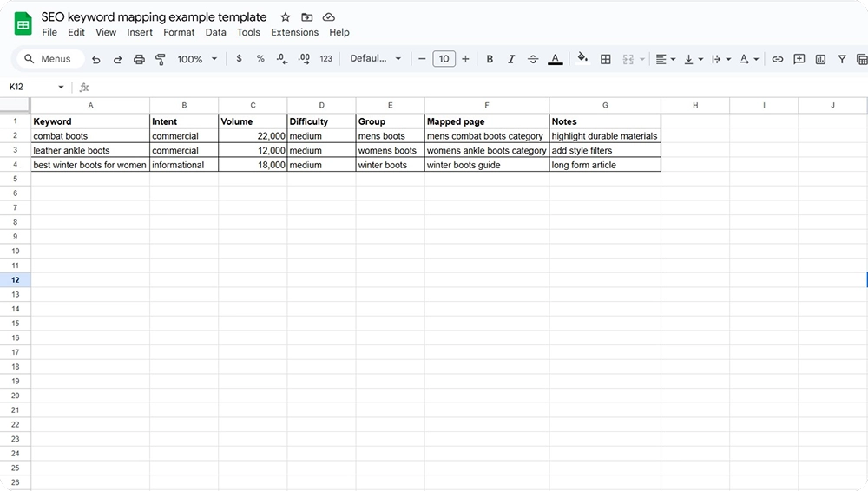Image resolution: width=868 pixels, height=491 pixels.
Task: Print the spreadsheet
Action: click(139, 59)
